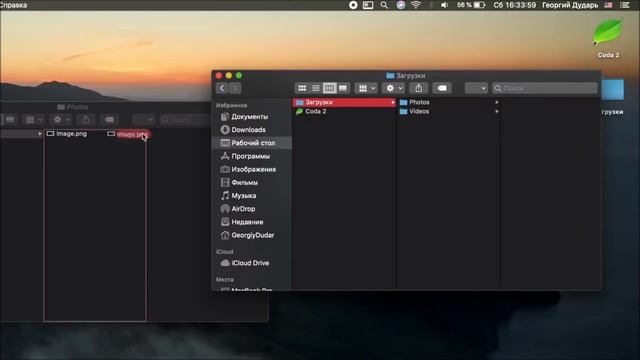Select Coda 2 in the first column
Viewport: 640px width, 360px height.
click(316, 111)
